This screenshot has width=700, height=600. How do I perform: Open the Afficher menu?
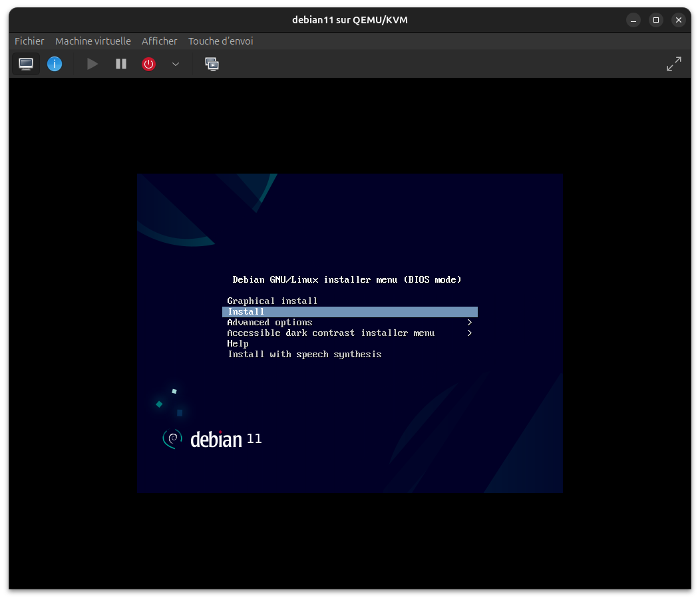(x=160, y=41)
